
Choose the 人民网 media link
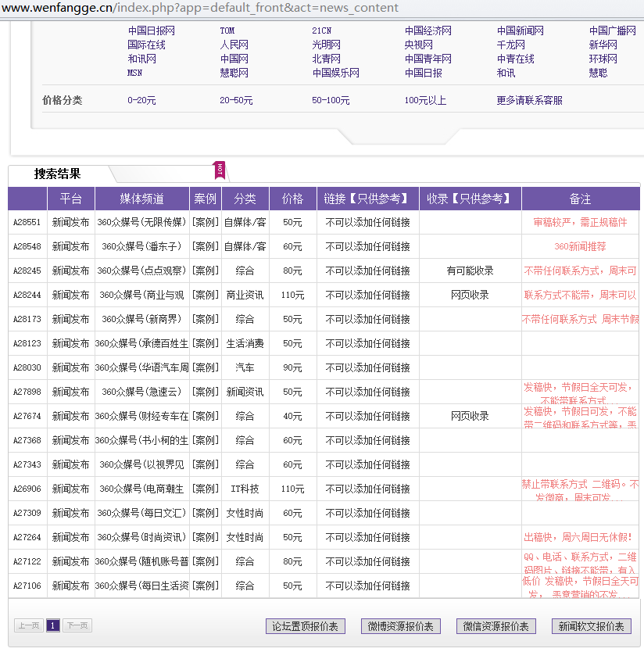[234, 45]
